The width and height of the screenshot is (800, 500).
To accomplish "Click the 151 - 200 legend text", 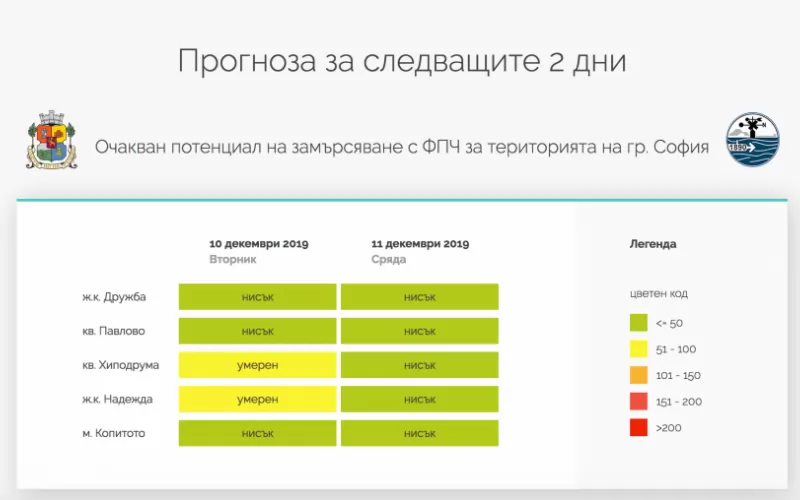I will click(679, 402).
